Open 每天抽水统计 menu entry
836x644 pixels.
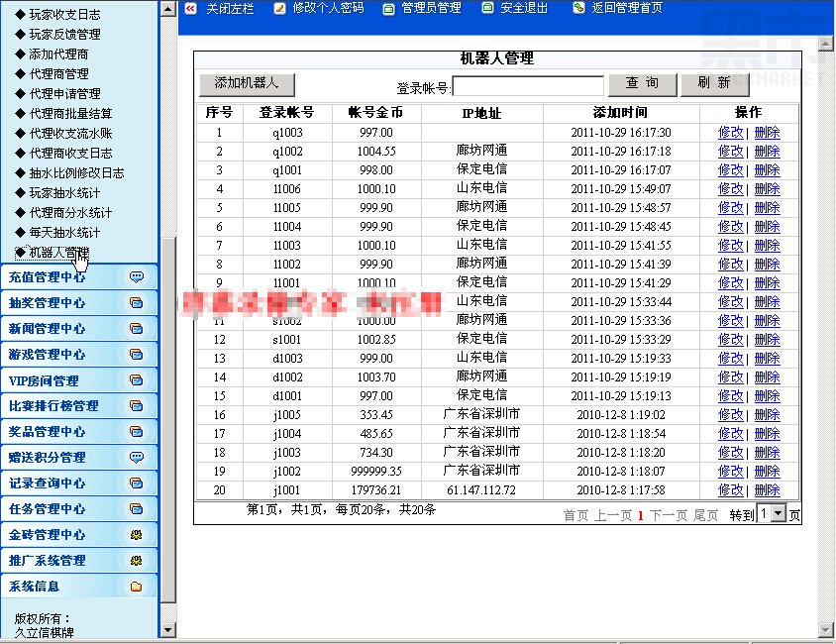(x=64, y=233)
